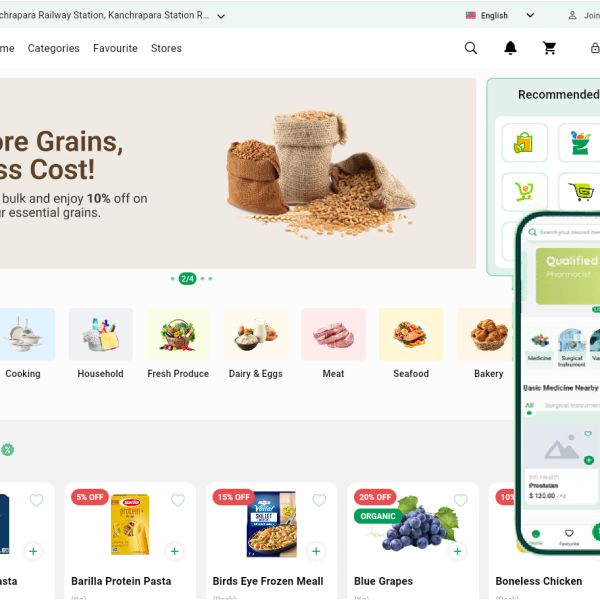Open the shopping cart icon
This screenshot has height=600, width=600.
point(549,48)
